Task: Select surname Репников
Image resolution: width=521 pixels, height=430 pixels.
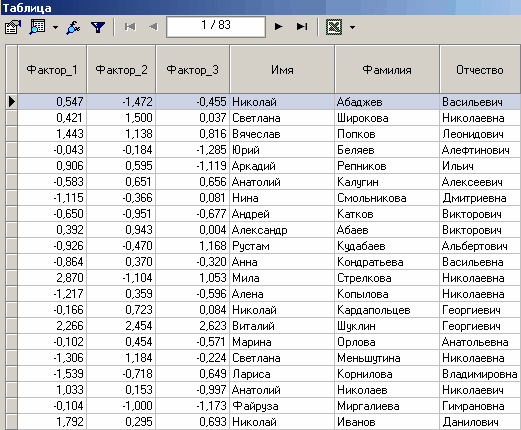Action: click(361, 166)
